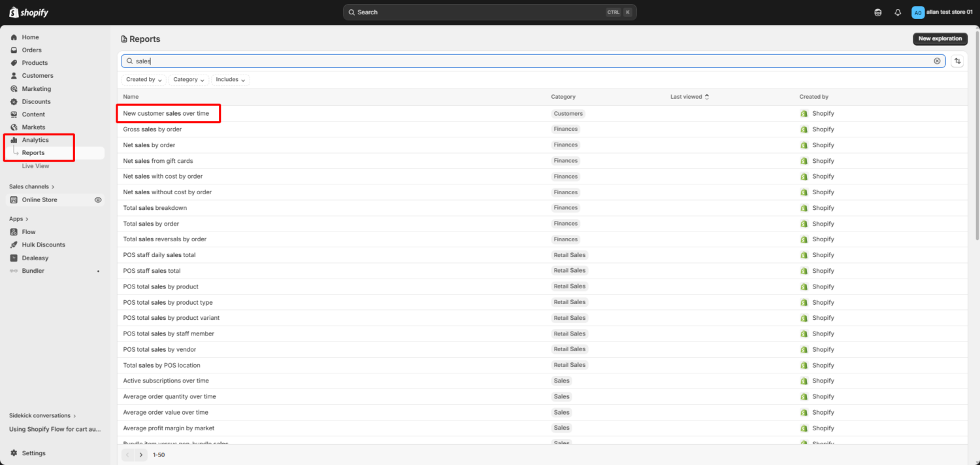Open Orders in the sidebar menu

pyautogui.click(x=31, y=50)
